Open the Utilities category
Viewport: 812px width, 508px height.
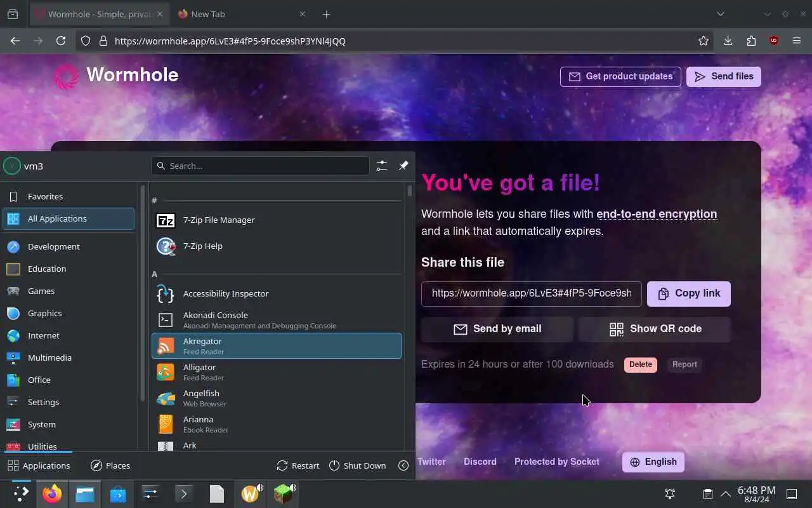click(x=69, y=446)
